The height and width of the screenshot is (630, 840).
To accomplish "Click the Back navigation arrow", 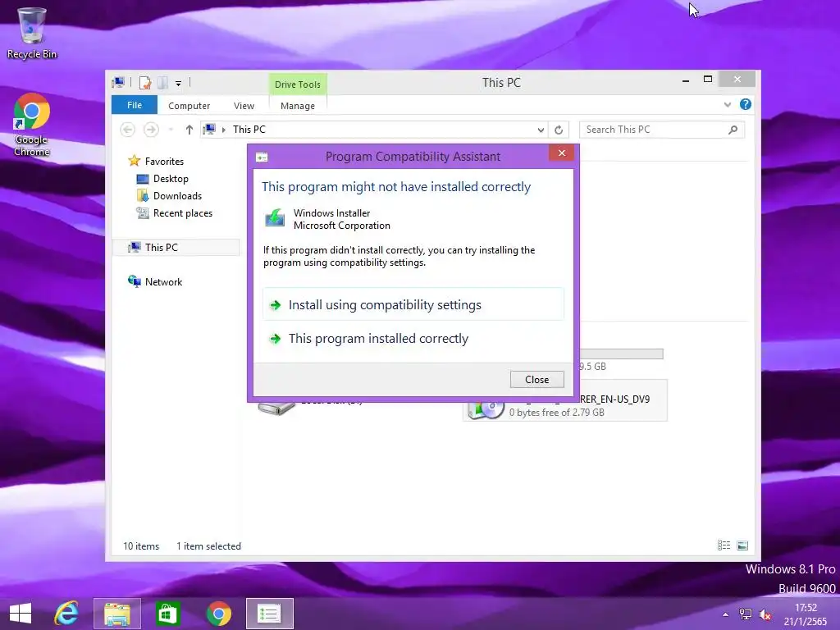I will pos(127,129).
